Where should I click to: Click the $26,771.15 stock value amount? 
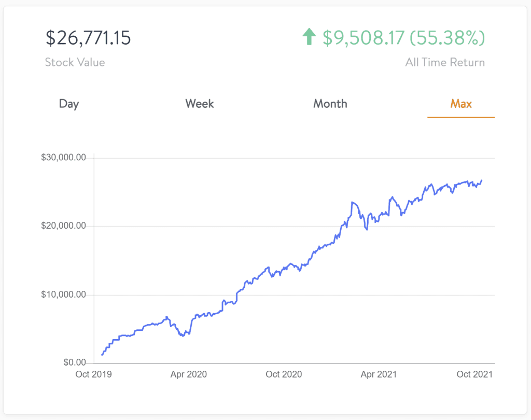(x=88, y=38)
